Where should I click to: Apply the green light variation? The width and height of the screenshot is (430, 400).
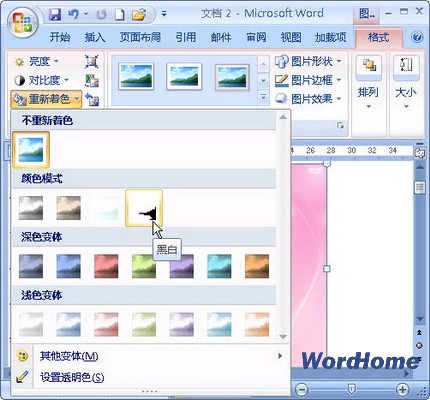(144, 324)
